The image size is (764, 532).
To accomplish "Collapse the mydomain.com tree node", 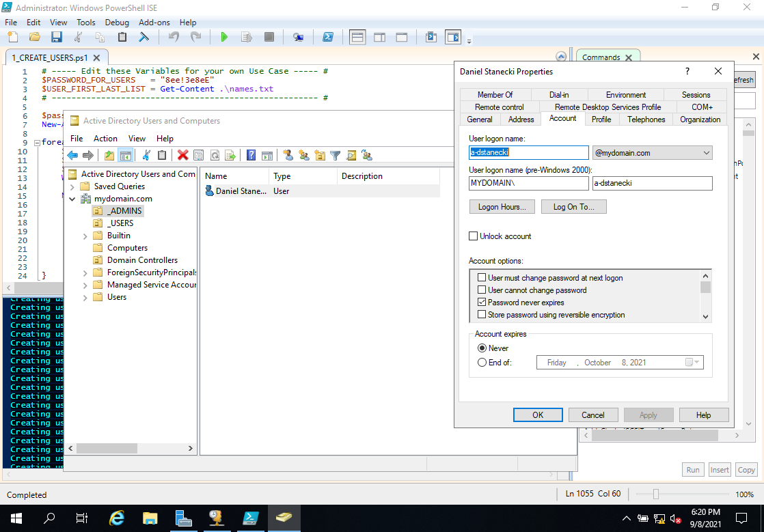I will (72, 199).
